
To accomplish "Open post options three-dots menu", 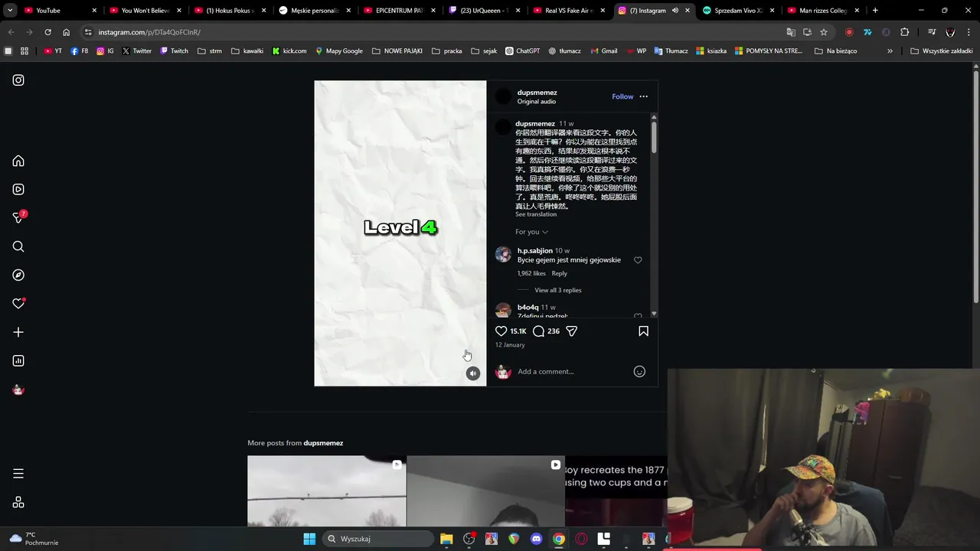I will pyautogui.click(x=643, y=96).
